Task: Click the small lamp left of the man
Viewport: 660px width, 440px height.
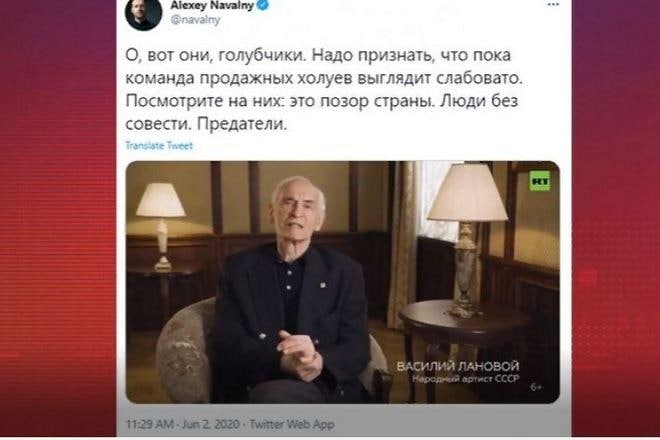Action: coord(161,226)
